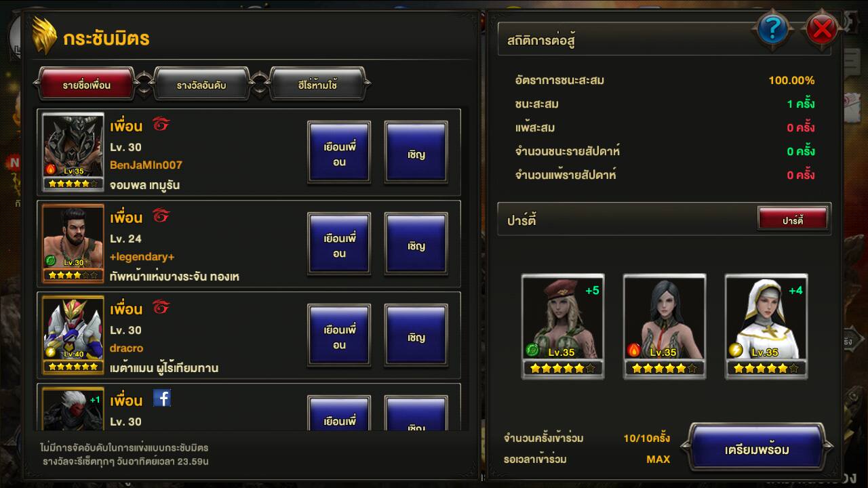Click the red ปาร์ตี้ button

point(792,220)
